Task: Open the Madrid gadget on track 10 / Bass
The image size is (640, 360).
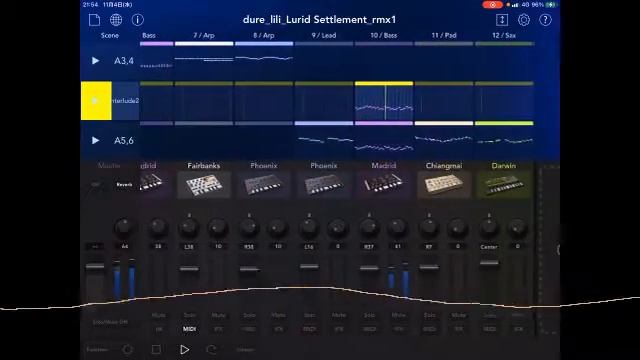Action: [384, 184]
